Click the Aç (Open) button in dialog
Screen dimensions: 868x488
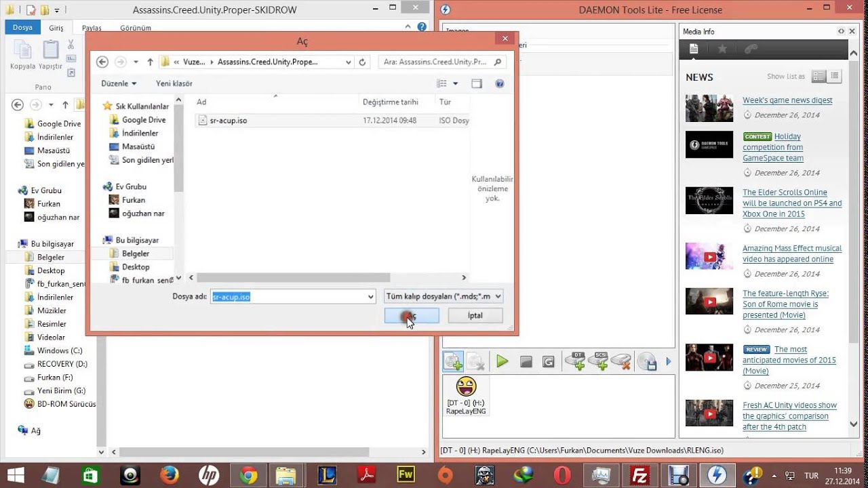click(x=412, y=316)
